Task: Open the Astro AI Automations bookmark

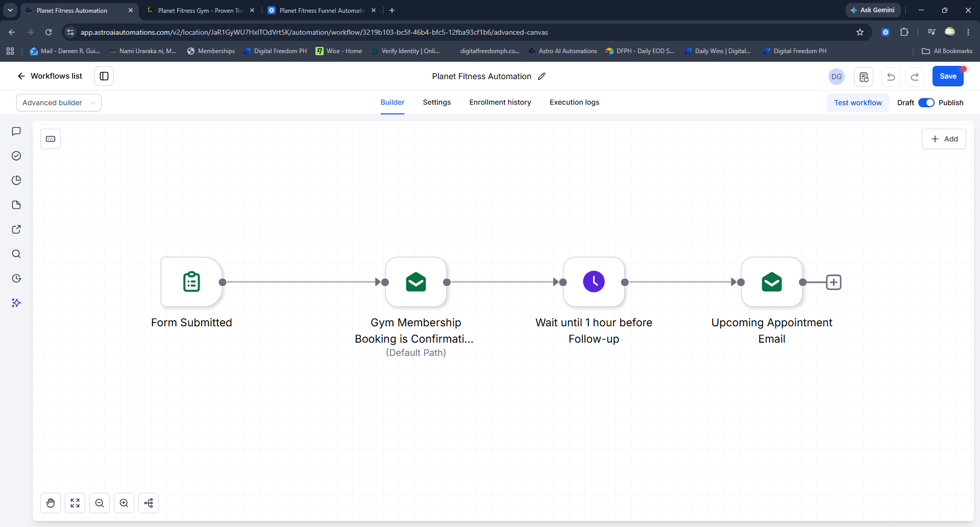Action: click(562, 51)
